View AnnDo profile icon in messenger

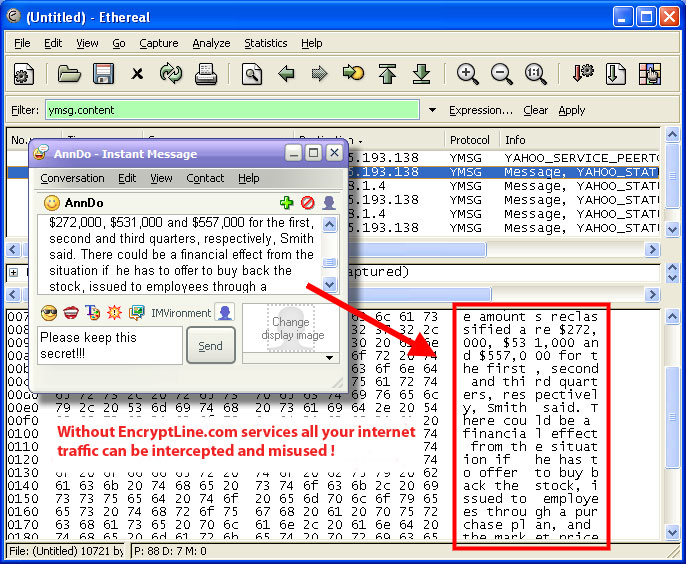329,203
